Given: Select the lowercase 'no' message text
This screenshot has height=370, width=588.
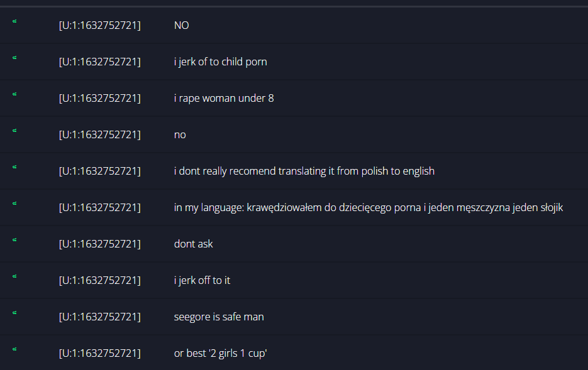Looking at the screenshot, I should pyautogui.click(x=180, y=135).
